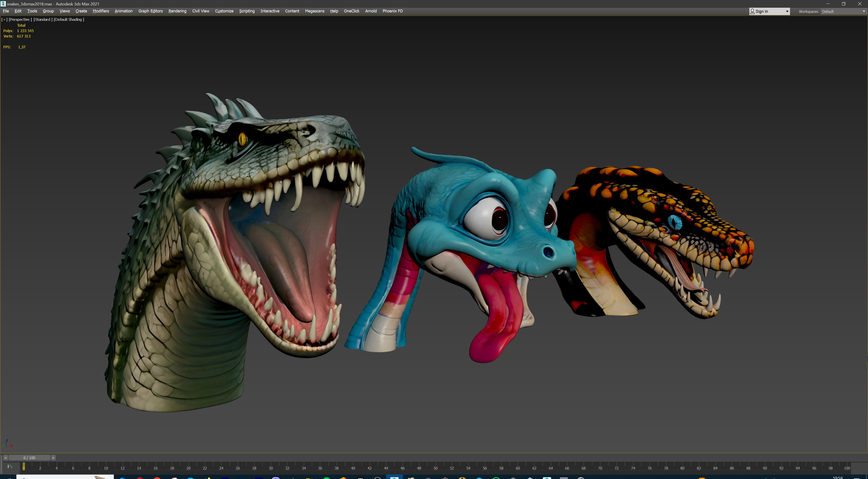Click the [+] viewport general menu label

coord(4,19)
